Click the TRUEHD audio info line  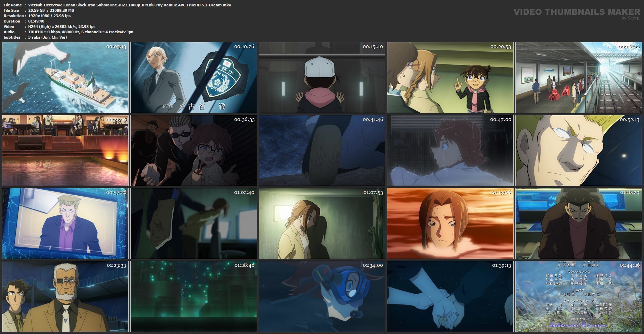coord(81,32)
